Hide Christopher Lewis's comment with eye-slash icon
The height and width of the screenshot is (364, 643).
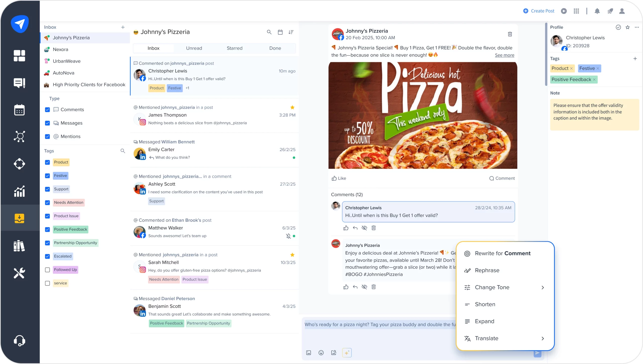[x=364, y=228]
